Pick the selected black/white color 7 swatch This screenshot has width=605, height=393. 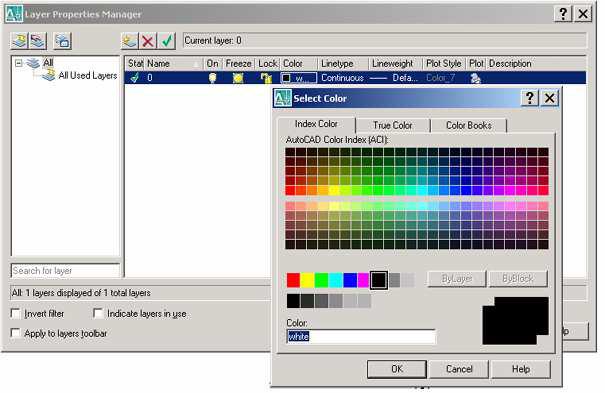[379, 280]
